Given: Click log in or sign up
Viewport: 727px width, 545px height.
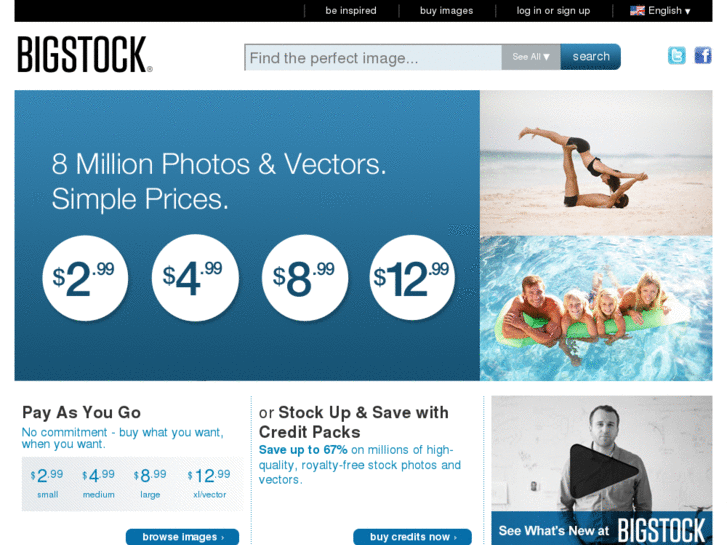Looking at the screenshot, I should (553, 11).
